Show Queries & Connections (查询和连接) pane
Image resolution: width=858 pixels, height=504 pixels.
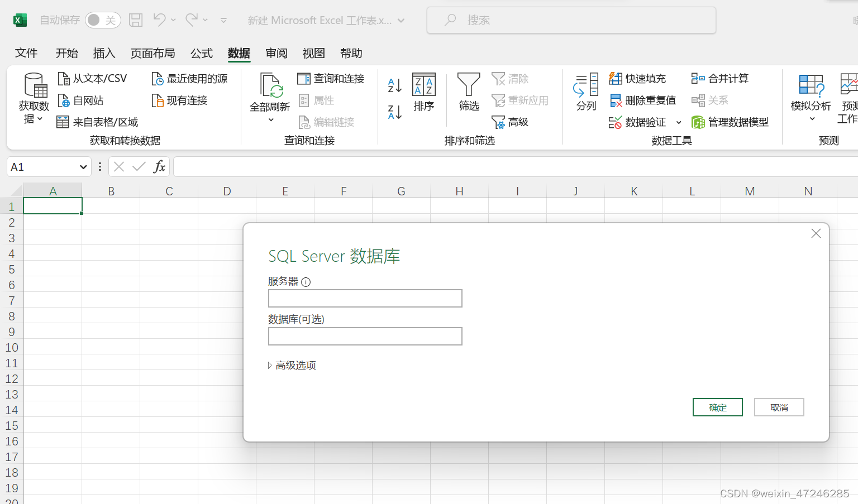click(x=331, y=79)
